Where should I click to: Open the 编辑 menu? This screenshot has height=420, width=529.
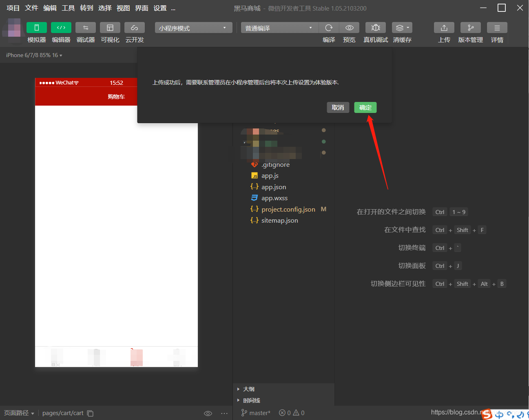click(x=50, y=8)
